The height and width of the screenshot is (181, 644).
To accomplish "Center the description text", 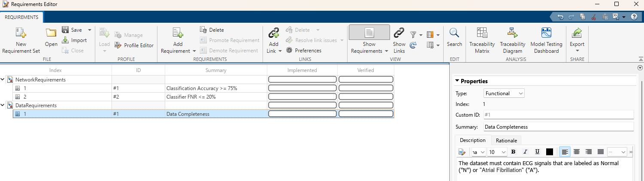I will [577, 152].
